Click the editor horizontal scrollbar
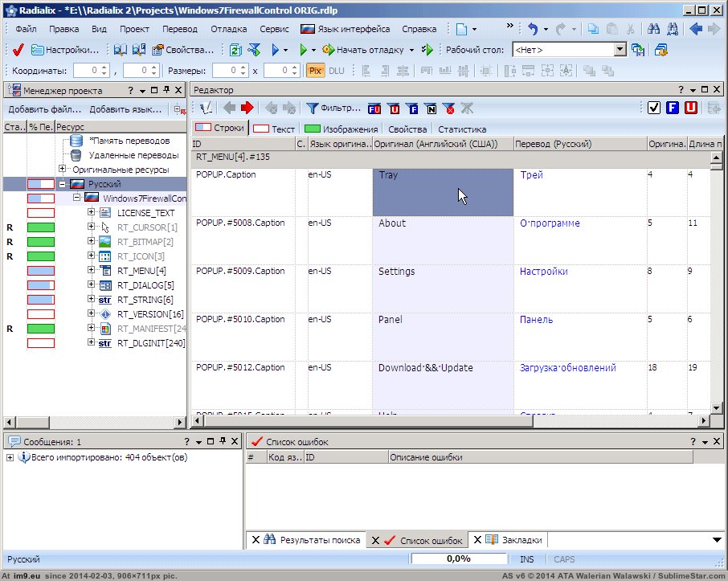 [x=451, y=421]
